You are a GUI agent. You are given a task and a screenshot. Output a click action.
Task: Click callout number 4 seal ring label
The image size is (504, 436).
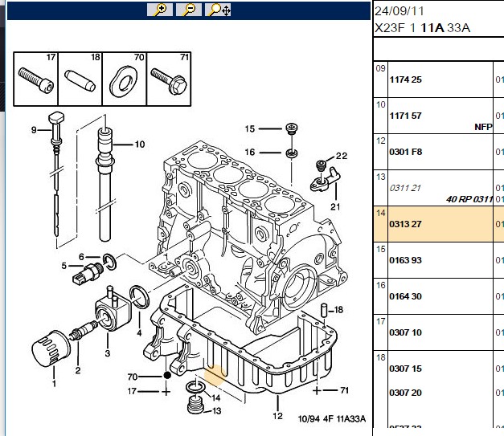click(x=139, y=332)
